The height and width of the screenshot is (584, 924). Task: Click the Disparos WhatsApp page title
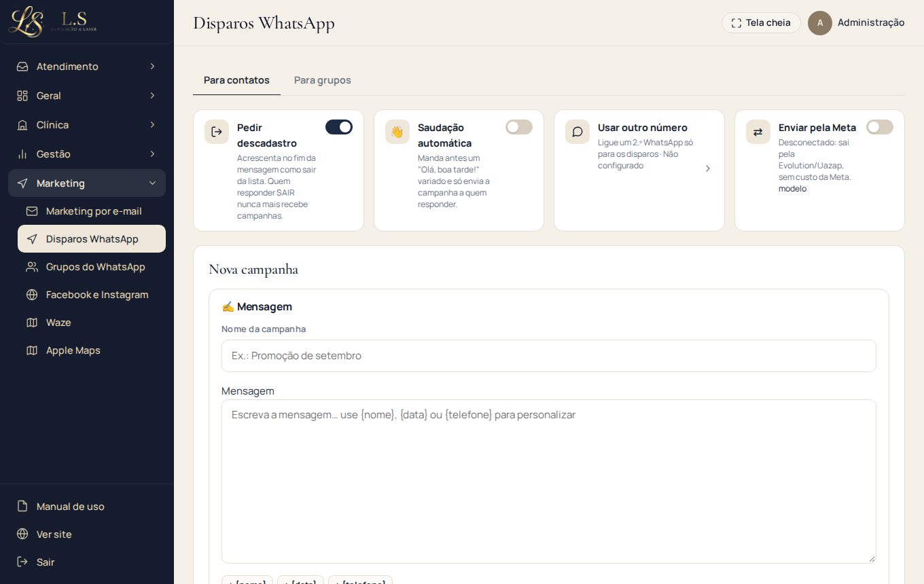(264, 23)
